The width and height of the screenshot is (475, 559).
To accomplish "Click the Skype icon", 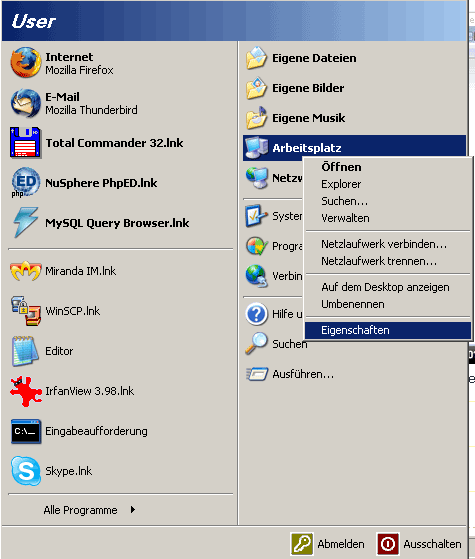I will pos(26,471).
